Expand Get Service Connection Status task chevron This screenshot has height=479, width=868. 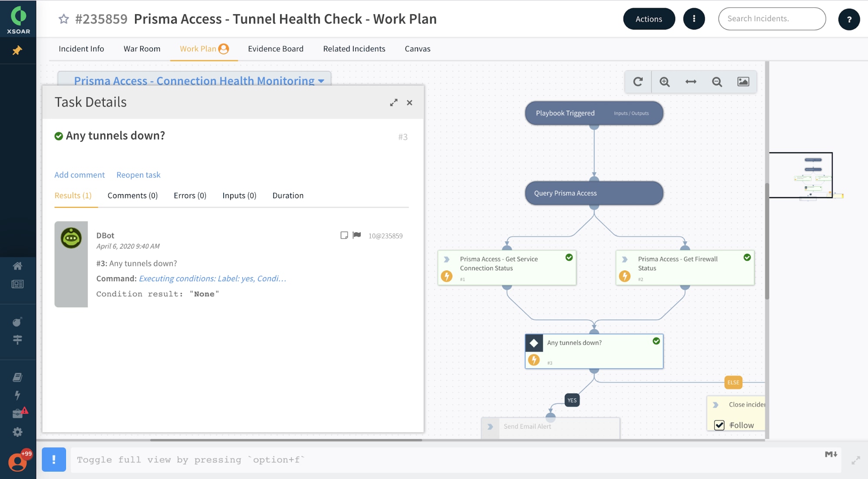446,259
